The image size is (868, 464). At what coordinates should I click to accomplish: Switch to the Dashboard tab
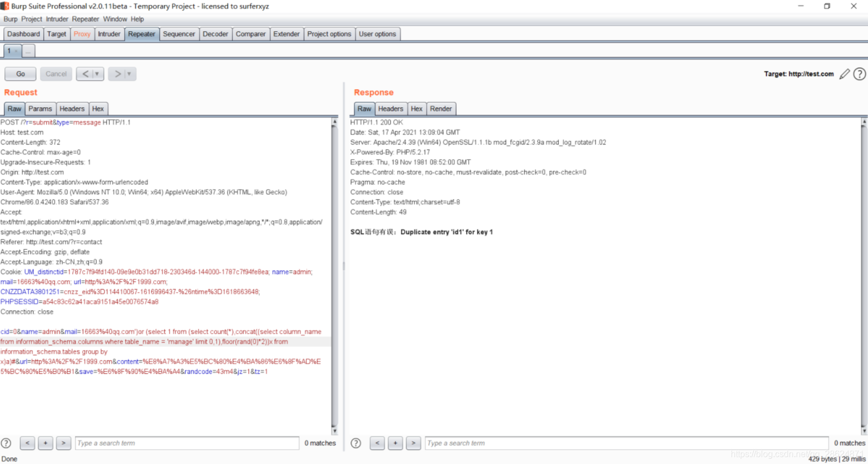point(24,34)
